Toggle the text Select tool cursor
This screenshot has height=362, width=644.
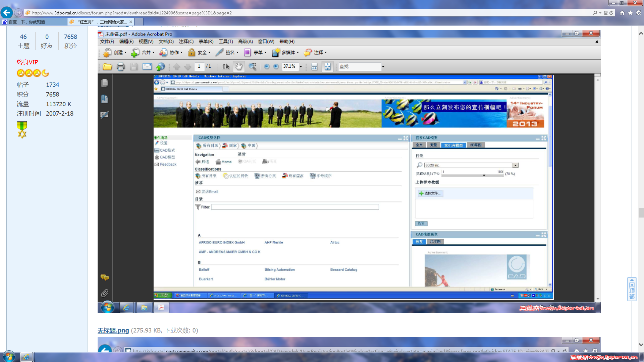click(x=226, y=67)
